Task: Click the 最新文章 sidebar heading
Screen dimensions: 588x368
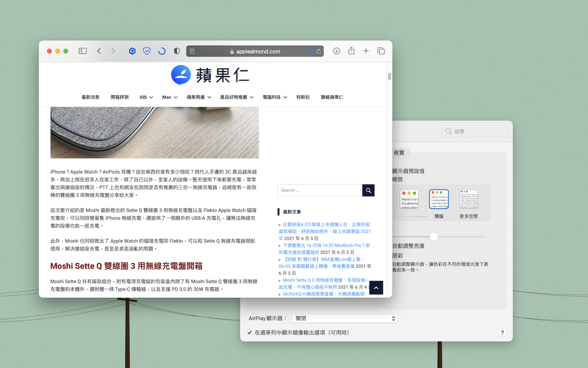Action: (292, 211)
